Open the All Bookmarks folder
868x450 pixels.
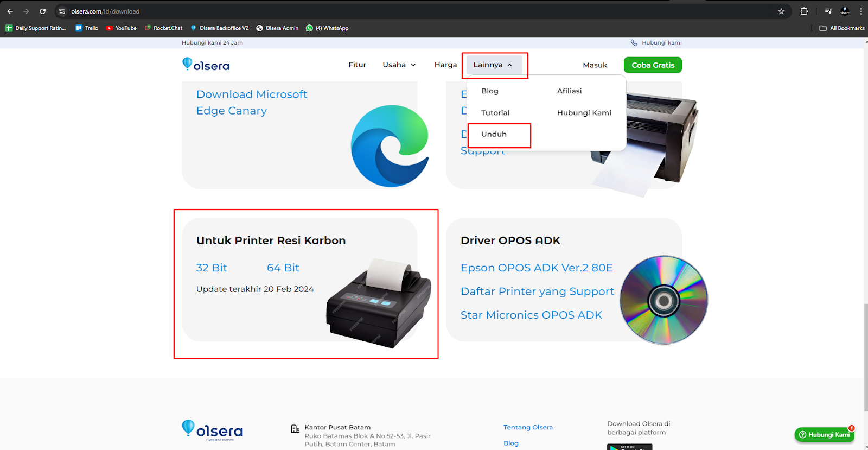click(x=842, y=28)
